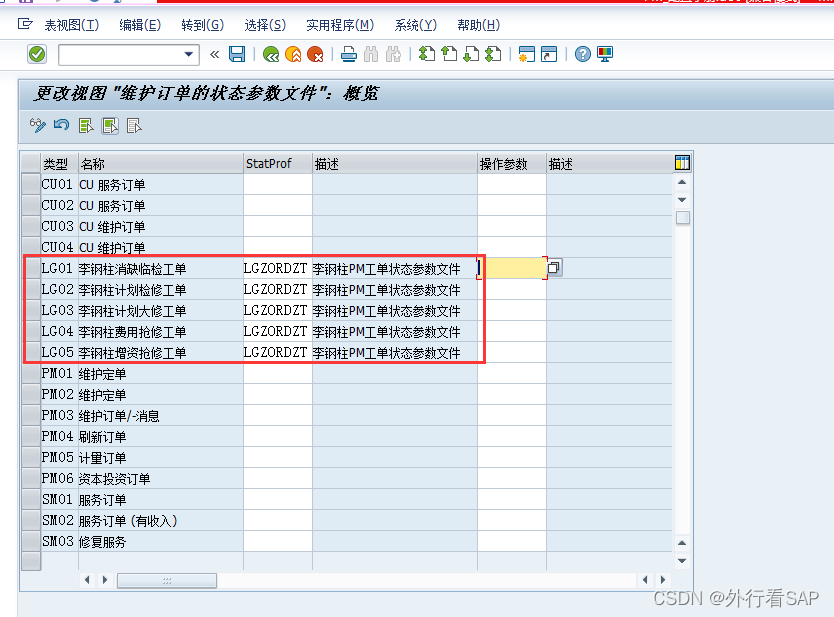Select row SM03 with its row selector
The height and width of the screenshot is (617, 834).
click(x=31, y=541)
